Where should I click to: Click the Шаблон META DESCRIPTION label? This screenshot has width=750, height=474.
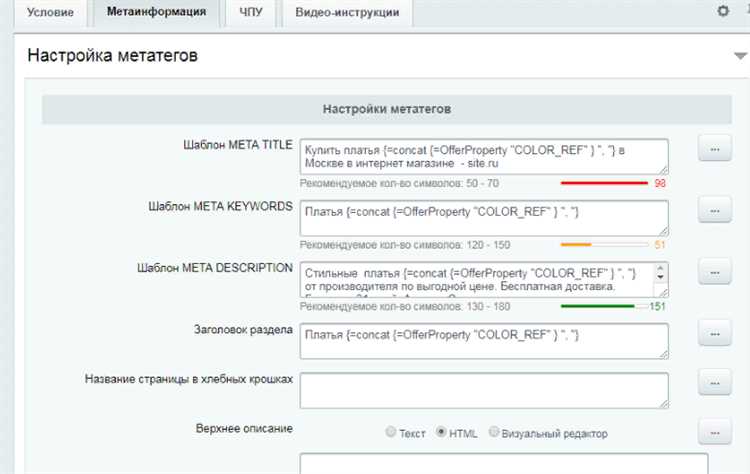coord(215,268)
